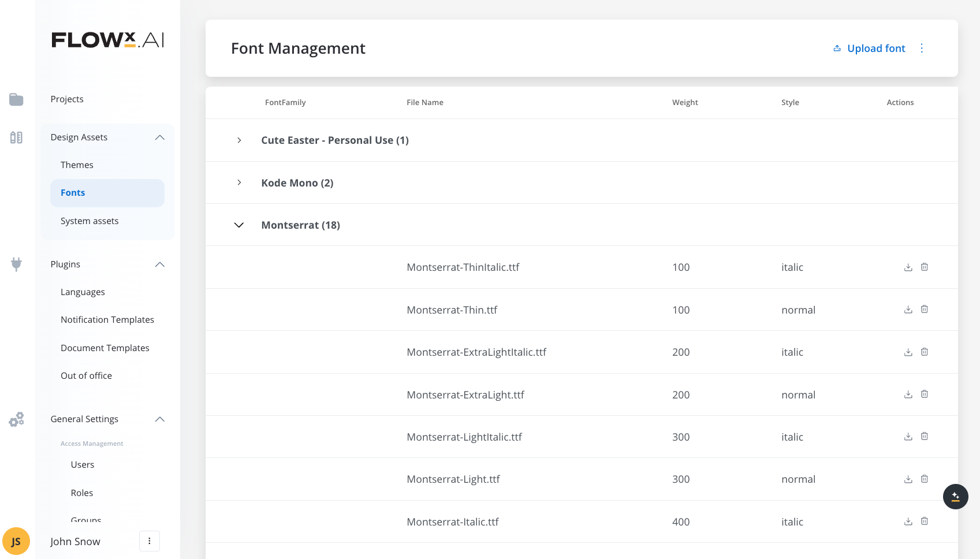Click the Weight column header
Viewport: 980px width, 559px height.
click(685, 103)
